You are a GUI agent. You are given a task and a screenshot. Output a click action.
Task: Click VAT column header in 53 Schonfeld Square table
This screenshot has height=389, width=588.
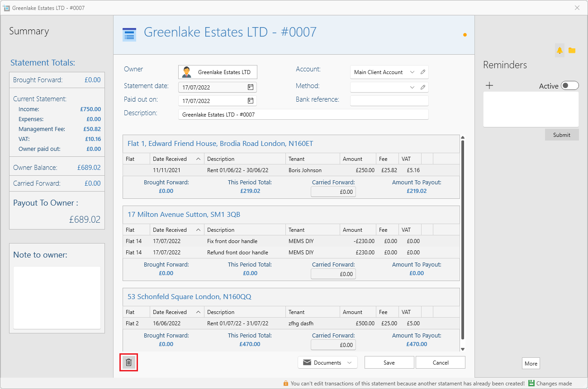410,312
